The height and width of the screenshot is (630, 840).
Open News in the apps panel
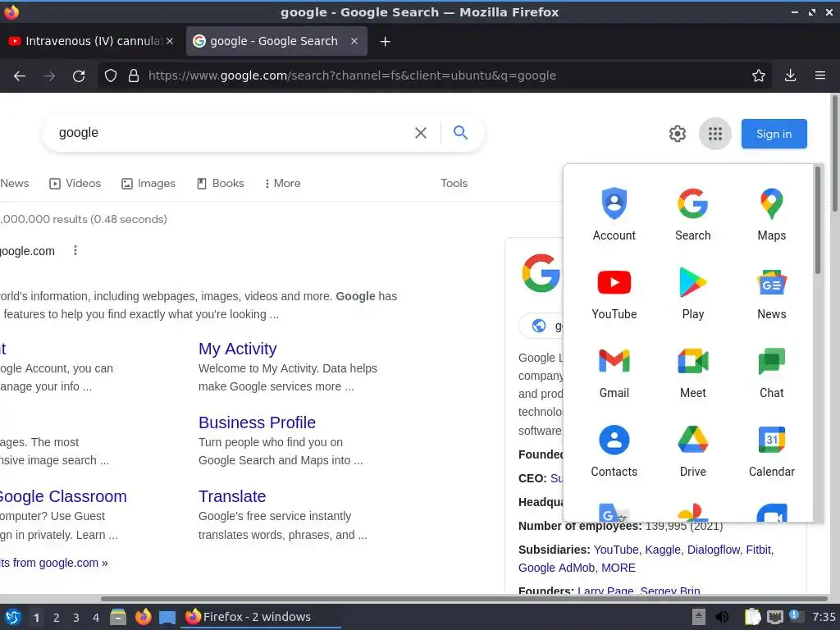click(x=771, y=293)
